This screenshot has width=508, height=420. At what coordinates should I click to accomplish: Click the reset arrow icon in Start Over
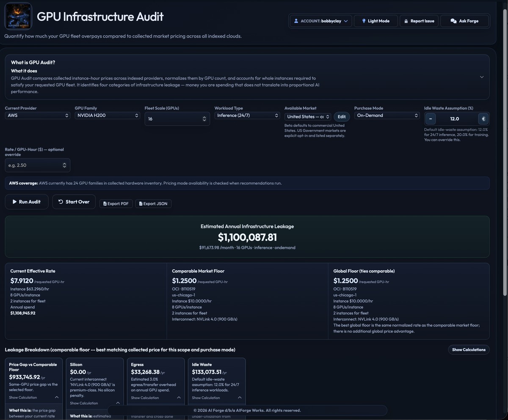pos(61,202)
